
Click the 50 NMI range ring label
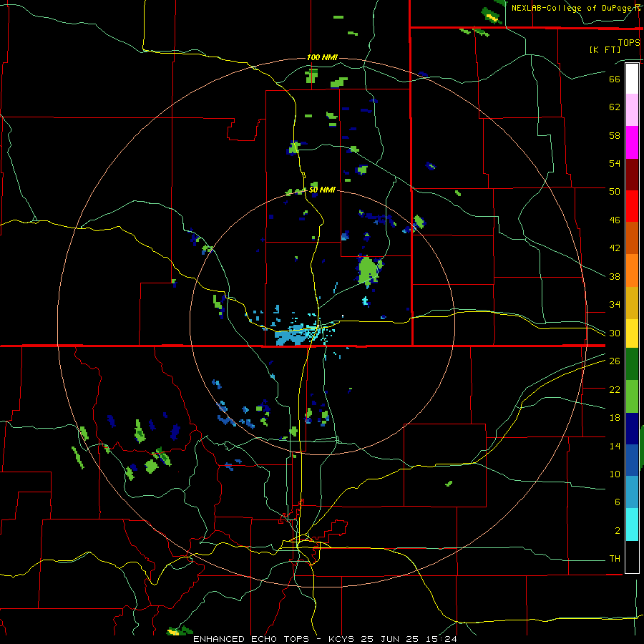click(322, 190)
